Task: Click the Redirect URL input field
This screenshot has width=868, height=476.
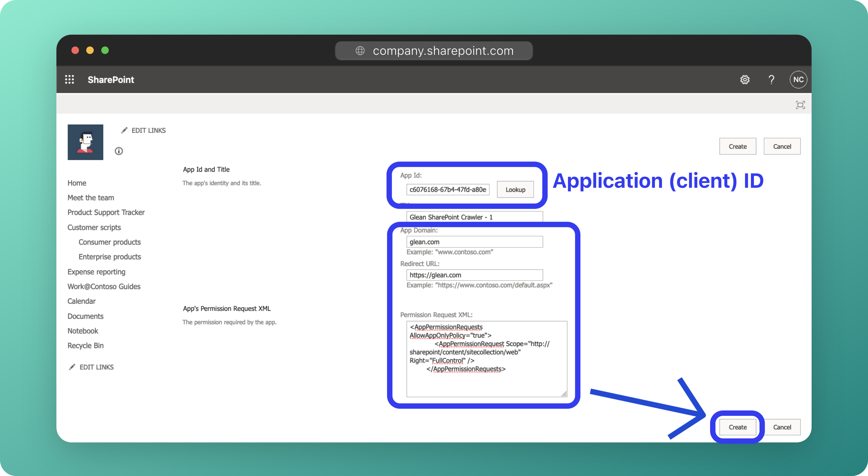Action: click(x=475, y=275)
